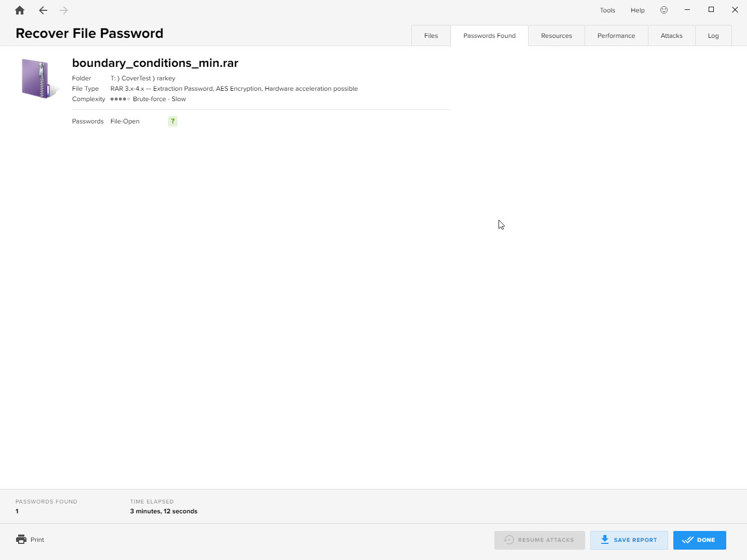Click the Save Report button
Image resolution: width=747 pixels, height=560 pixels.
click(x=629, y=540)
